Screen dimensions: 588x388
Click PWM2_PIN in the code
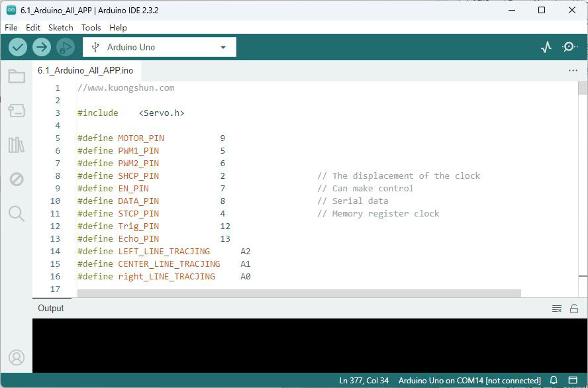[x=138, y=164]
